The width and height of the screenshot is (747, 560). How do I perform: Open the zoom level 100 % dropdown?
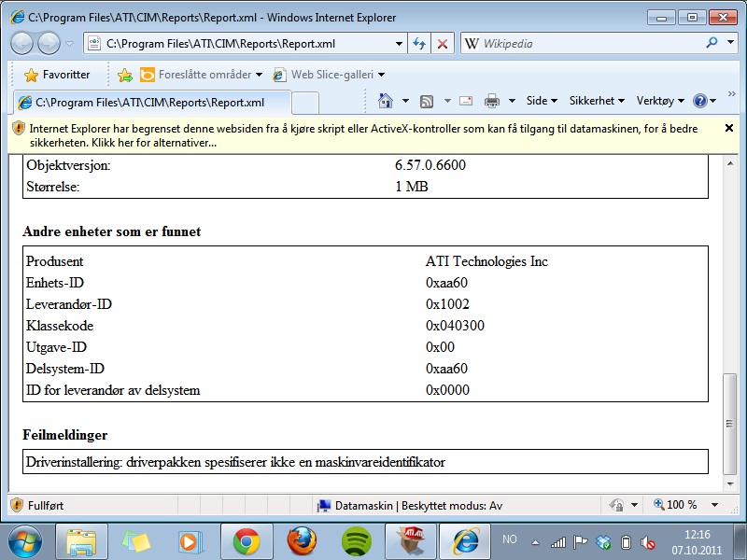coord(681,505)
